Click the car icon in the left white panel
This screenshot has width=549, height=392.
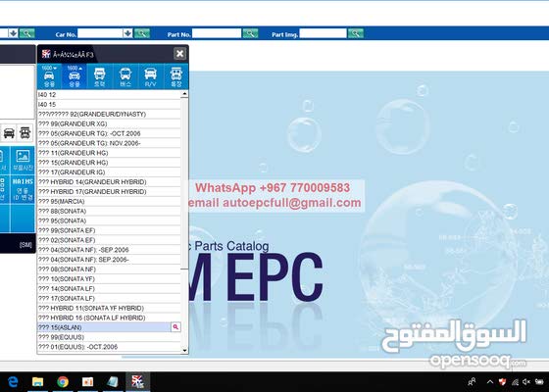[9, 133]
